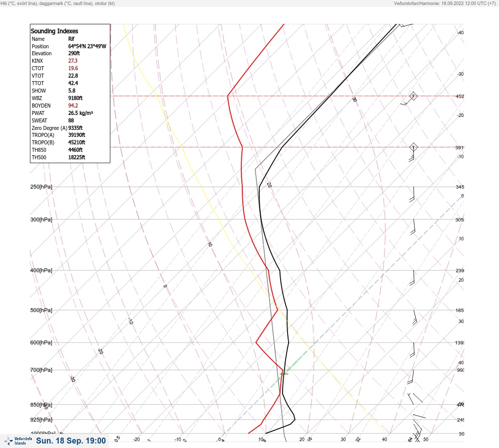Click the Vedurstofa Islands logo
This screenshot has width=499, height=448.
18,441
